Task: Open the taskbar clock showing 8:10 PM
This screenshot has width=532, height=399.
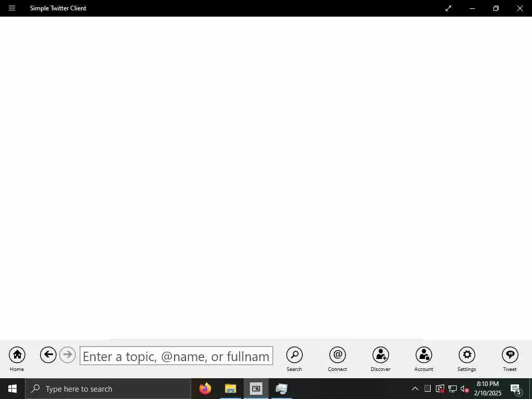Action: click(x=487, y=389)
